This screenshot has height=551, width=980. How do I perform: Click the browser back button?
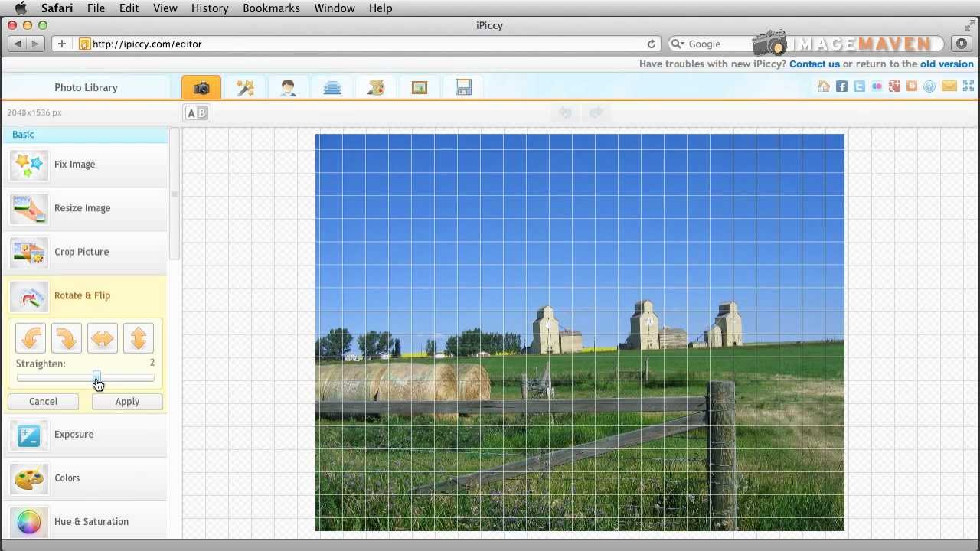tap(17, 44)
